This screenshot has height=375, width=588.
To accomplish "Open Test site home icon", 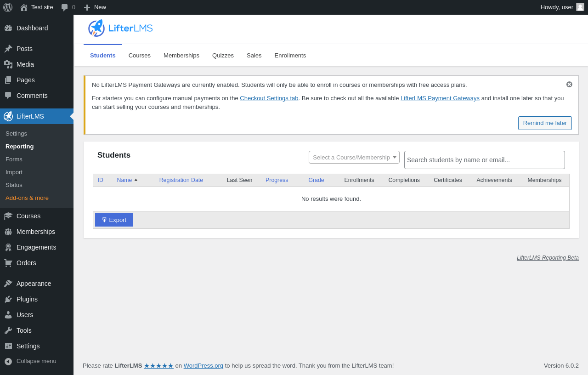I will [x=24, y=7].
